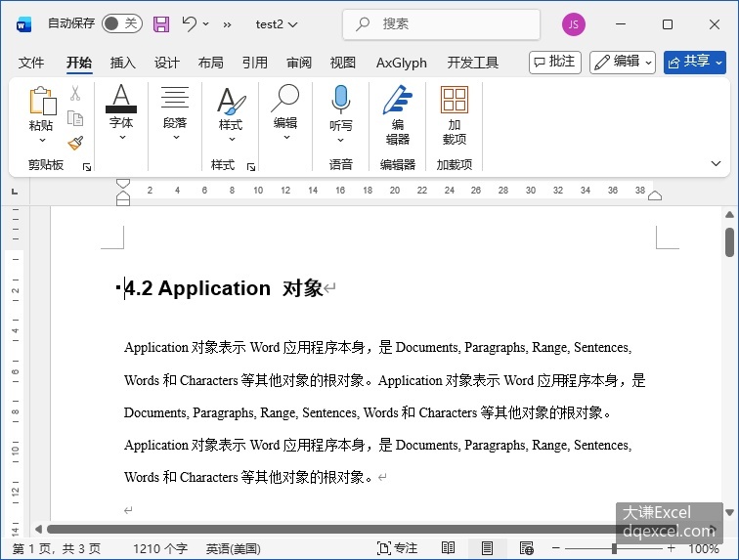Open the test2 file name dropdown
Image resolution: width=739 pixels, height=560 pixels.
(x=277, y=24)
